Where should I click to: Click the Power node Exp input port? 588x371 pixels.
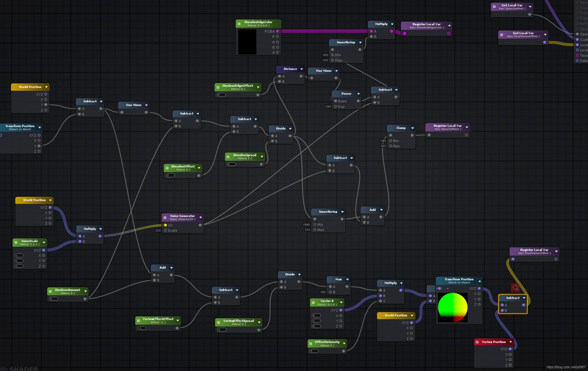[x=335, y=107]
